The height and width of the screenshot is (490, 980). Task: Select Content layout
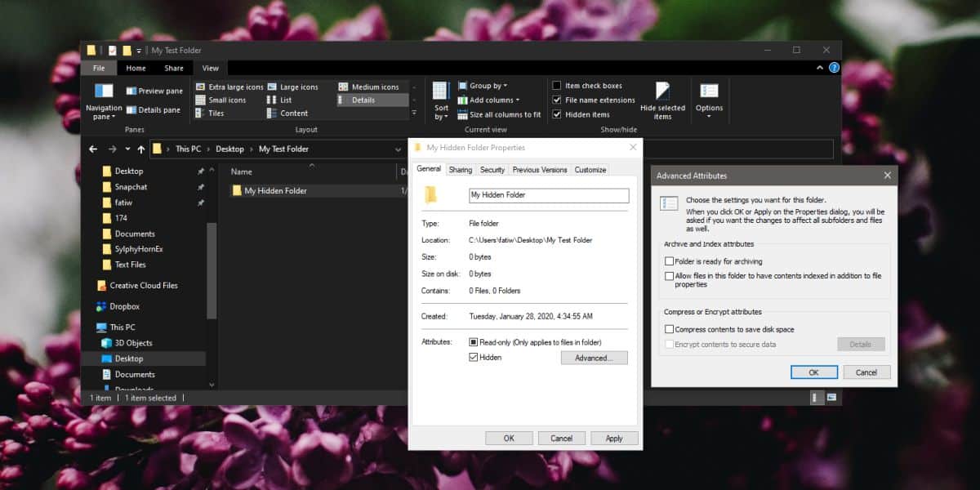pyautogui.click(x=287, y=114)
